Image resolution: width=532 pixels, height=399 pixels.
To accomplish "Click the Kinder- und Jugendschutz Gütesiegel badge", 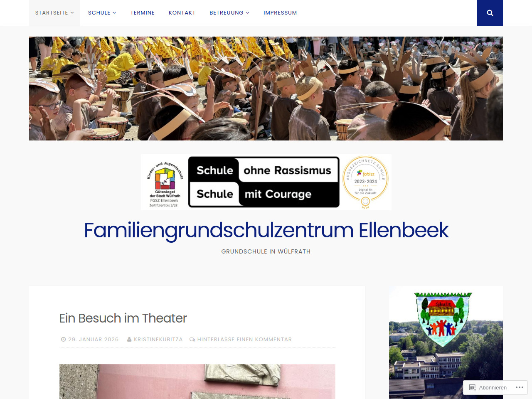I will coord(165,183).
